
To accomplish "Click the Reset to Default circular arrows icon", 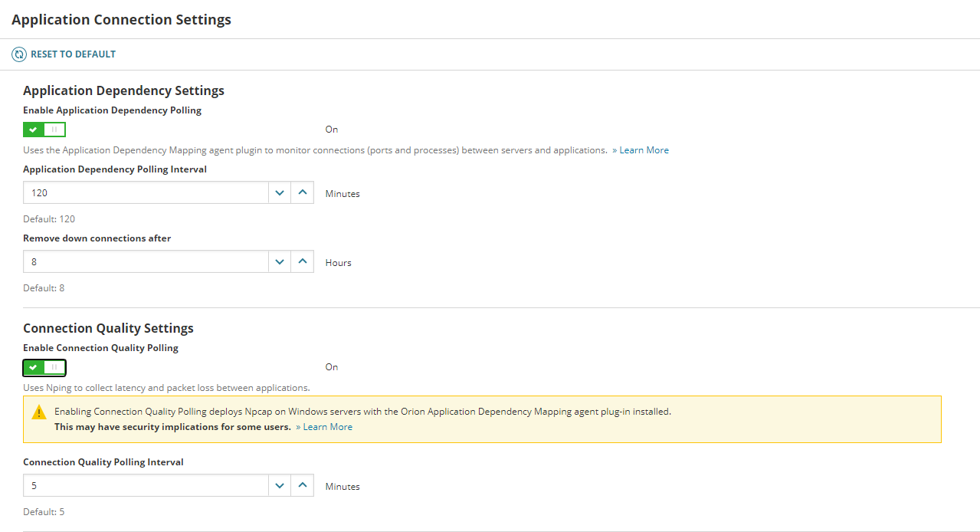I will coord(19,54).
